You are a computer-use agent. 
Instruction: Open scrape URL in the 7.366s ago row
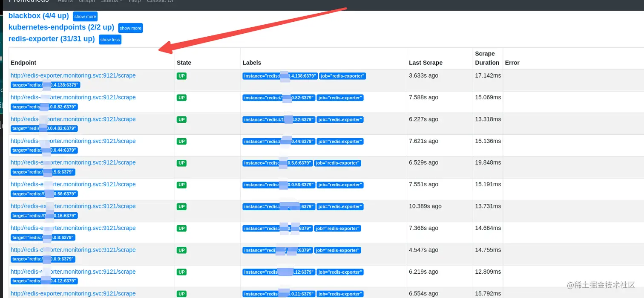click(73, 228)
